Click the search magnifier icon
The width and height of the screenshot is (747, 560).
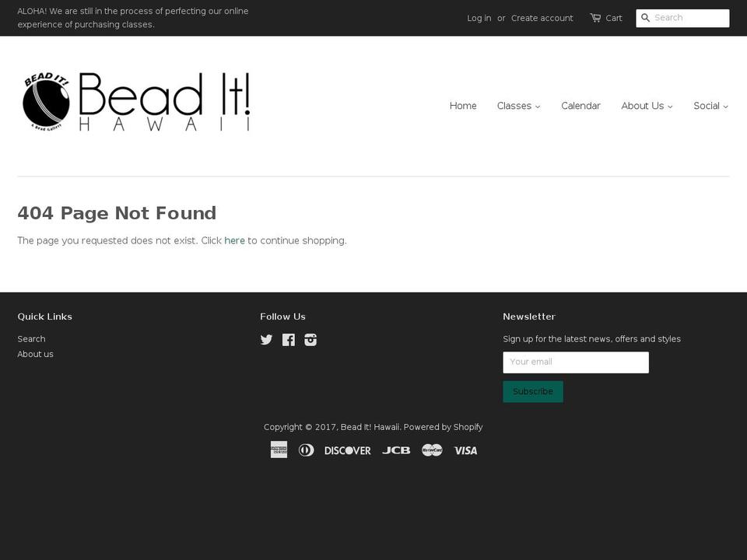(x=646, y=18)
